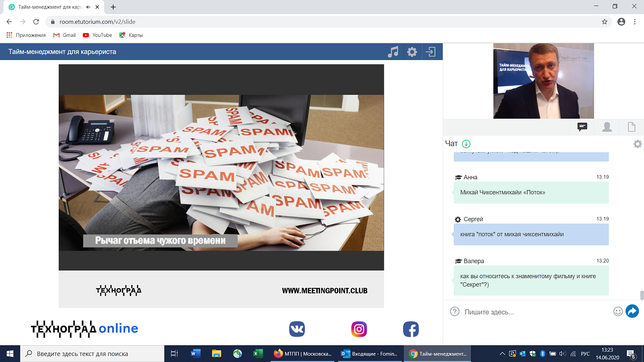This screenshot has width=644, height=362.
Task: Click the music note sound icon
Action: tap(393, 52)
